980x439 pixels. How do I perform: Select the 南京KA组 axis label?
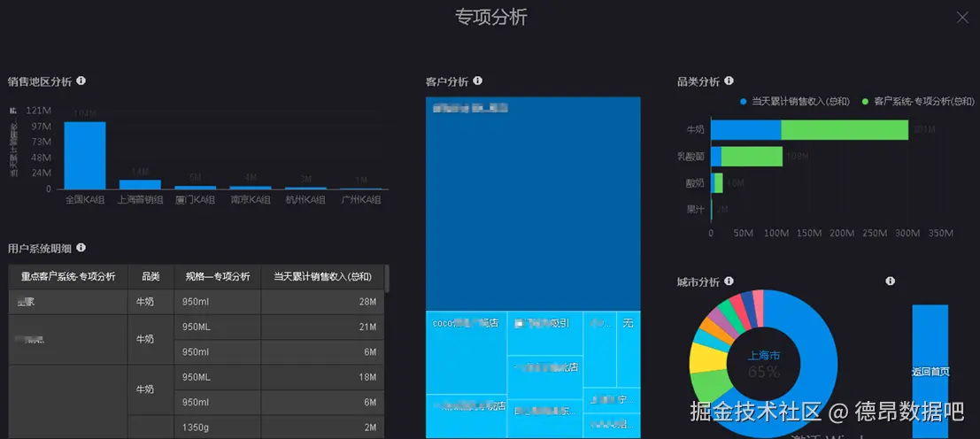[x=250, y=200]
